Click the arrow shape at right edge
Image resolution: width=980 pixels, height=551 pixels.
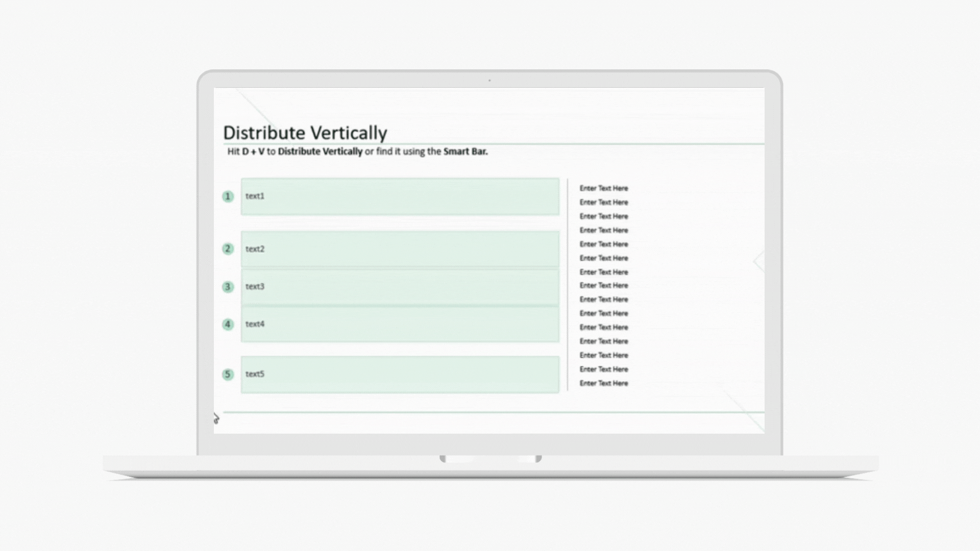(758, 261)
